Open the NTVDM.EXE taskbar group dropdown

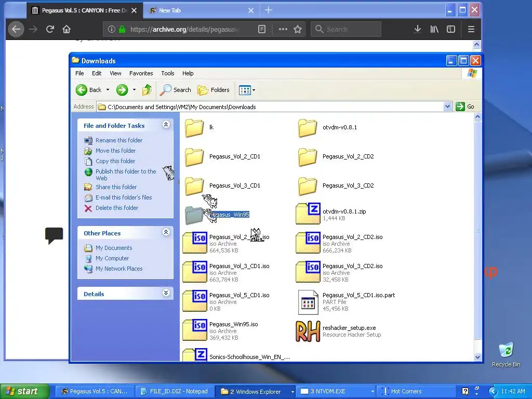coord(373,392)
